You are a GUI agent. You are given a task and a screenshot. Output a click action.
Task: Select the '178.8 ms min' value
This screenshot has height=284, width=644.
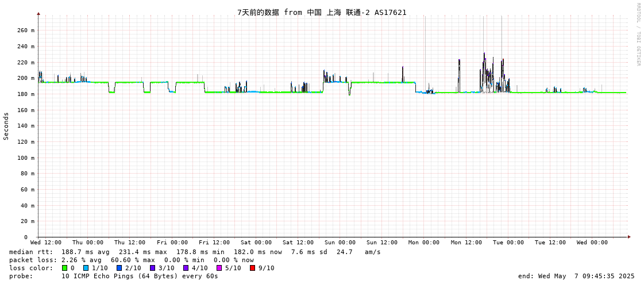coord(200,252)
